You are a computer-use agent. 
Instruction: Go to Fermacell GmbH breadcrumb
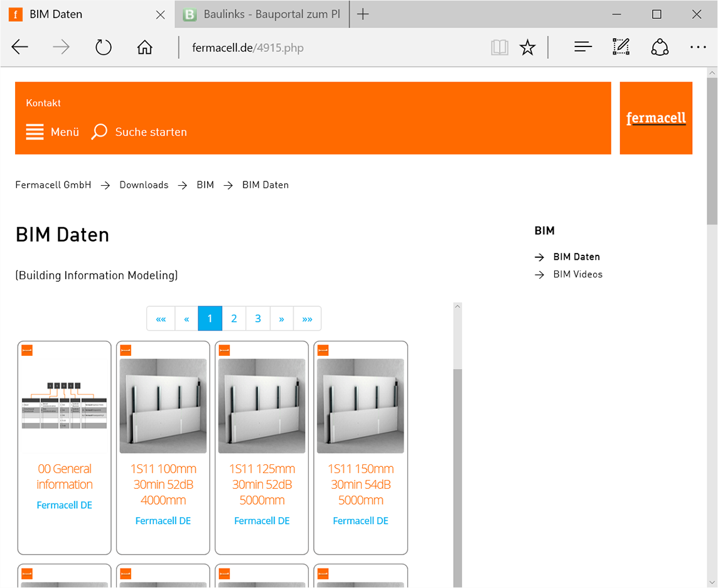(53, 185)
